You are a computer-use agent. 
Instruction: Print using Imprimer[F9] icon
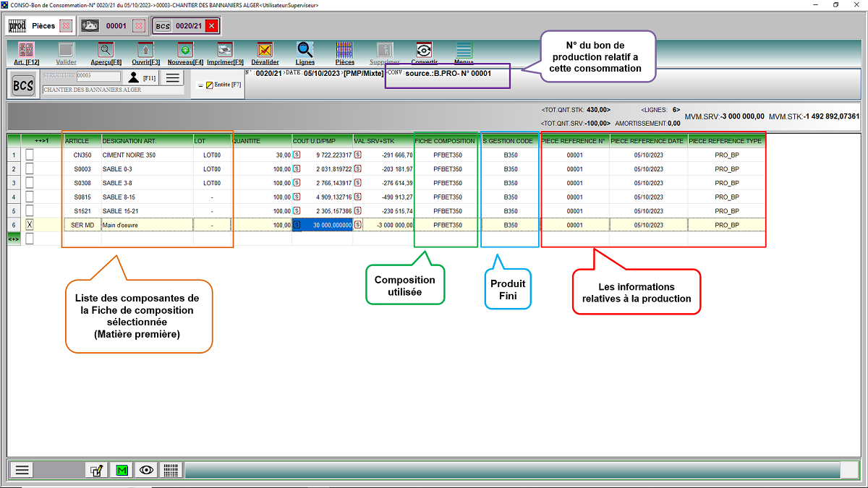click(225, 51)
